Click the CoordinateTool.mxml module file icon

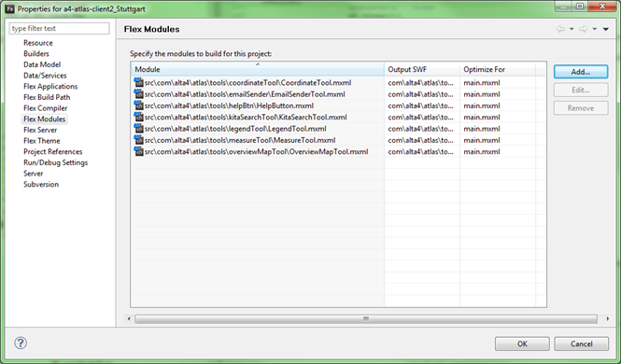click(138, 82)
